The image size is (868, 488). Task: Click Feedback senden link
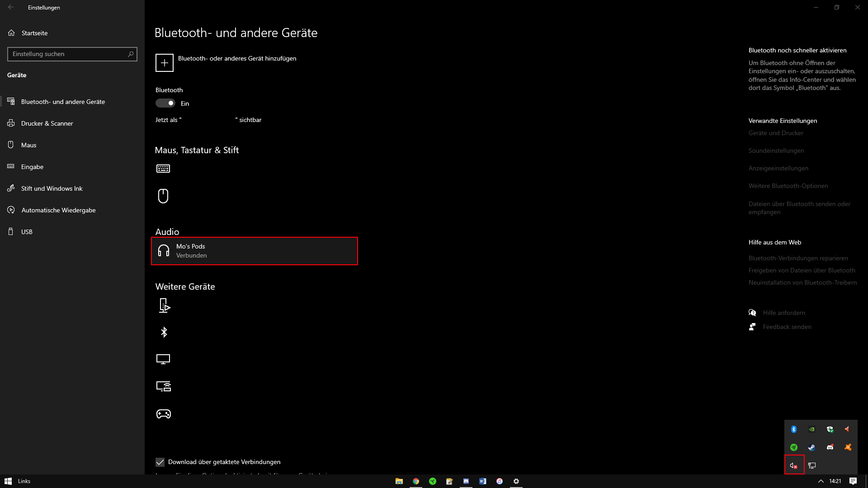(x=787, y=327)
